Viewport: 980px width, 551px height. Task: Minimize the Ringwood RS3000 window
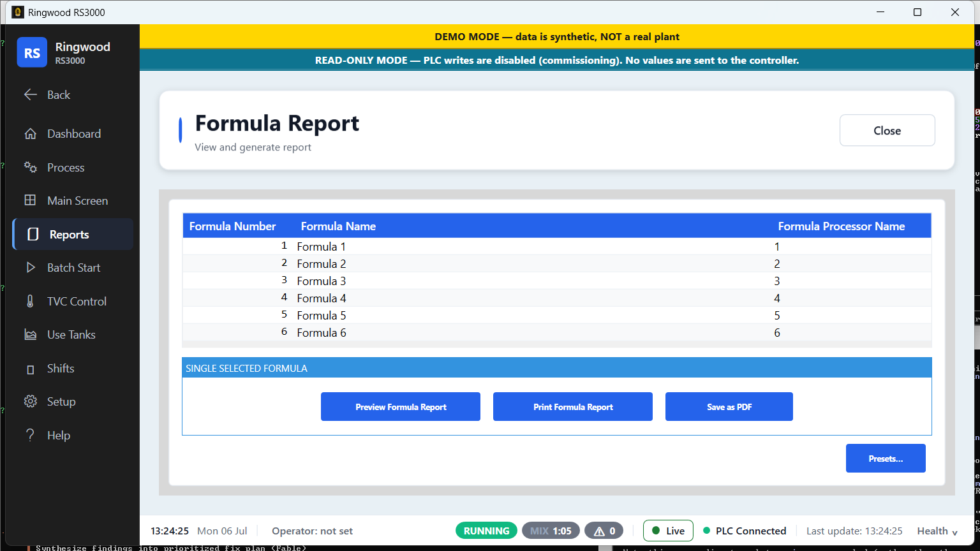click(x=880, y=12)
